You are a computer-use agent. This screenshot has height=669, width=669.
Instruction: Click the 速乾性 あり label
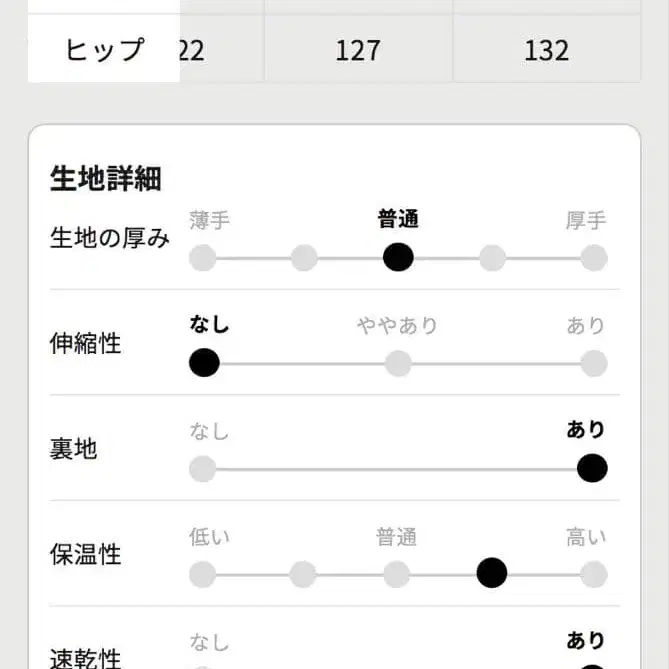(586, 640)
